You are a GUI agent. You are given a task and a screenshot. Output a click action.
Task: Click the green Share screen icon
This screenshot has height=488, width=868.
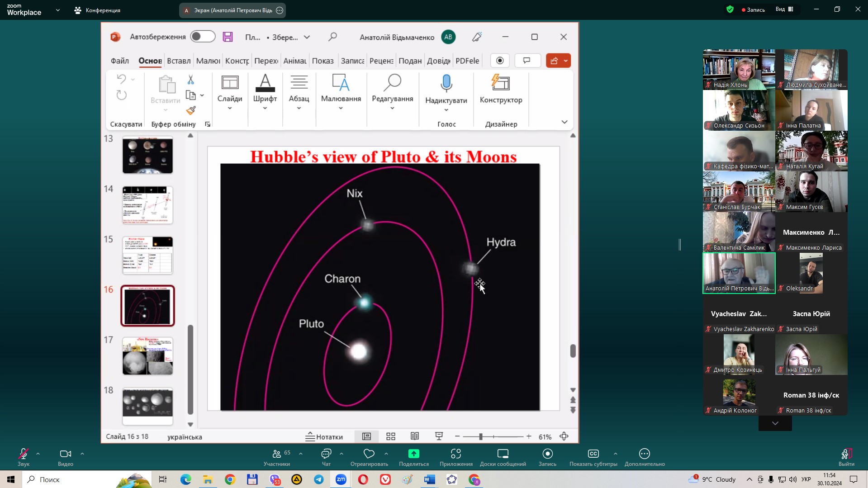(x=414, y=453)
